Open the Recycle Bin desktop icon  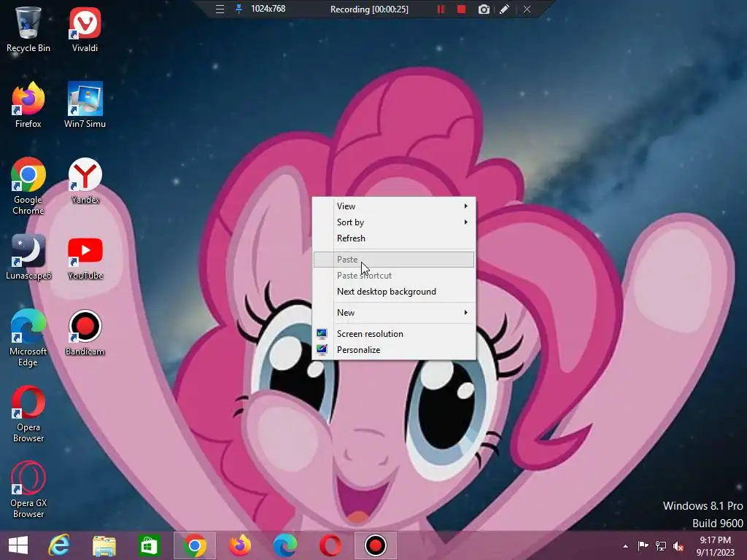point(28,29)
